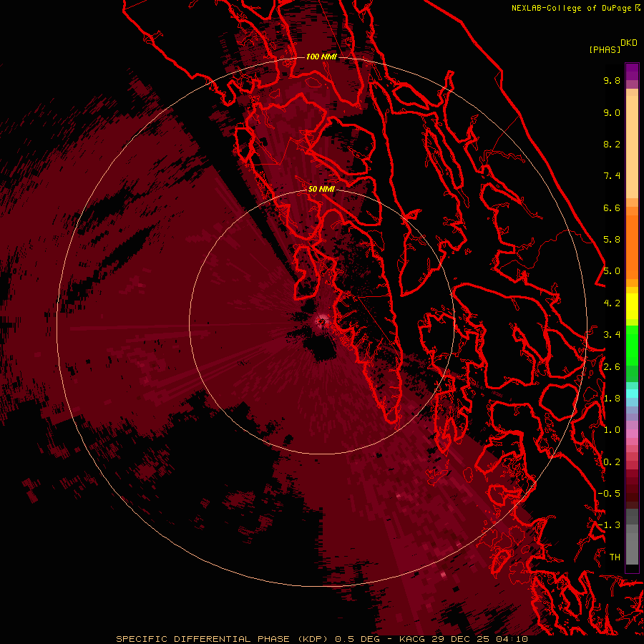The height and width of the screenshot is (644, 644).
Task: Click the DKD label above the color scale
Action: [629, 43]
